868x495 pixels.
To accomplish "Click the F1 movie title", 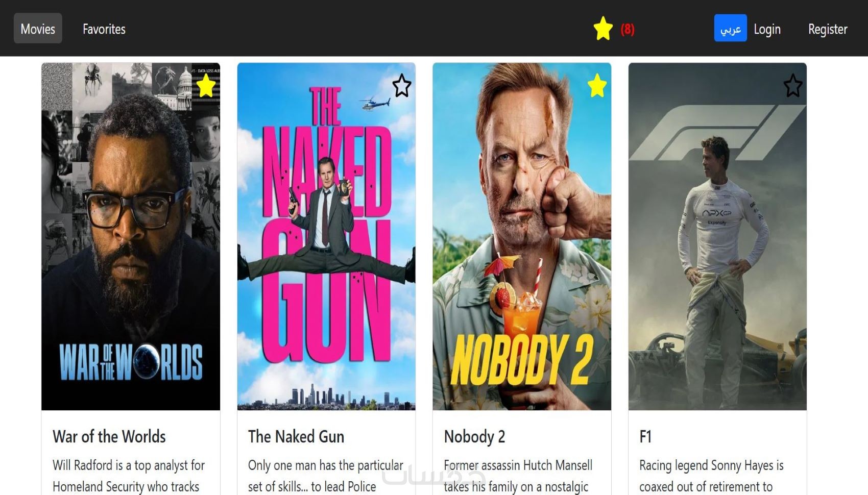I will pyautogui.click(x=645, y=437).
